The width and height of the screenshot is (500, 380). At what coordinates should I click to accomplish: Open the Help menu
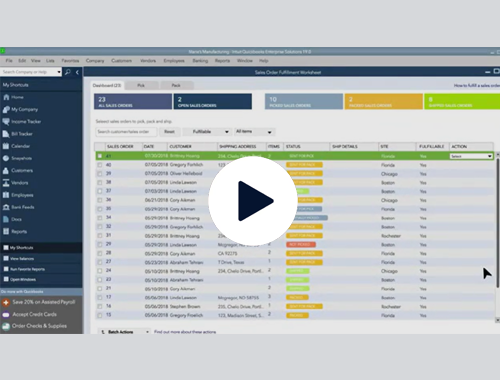point(264,61)
